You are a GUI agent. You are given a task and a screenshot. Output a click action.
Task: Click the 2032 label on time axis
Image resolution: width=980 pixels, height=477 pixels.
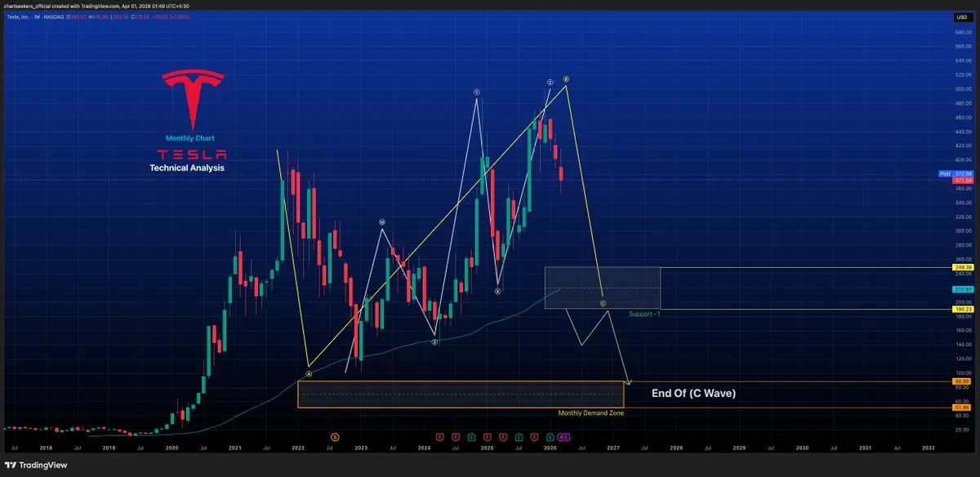tap(929, 448)
